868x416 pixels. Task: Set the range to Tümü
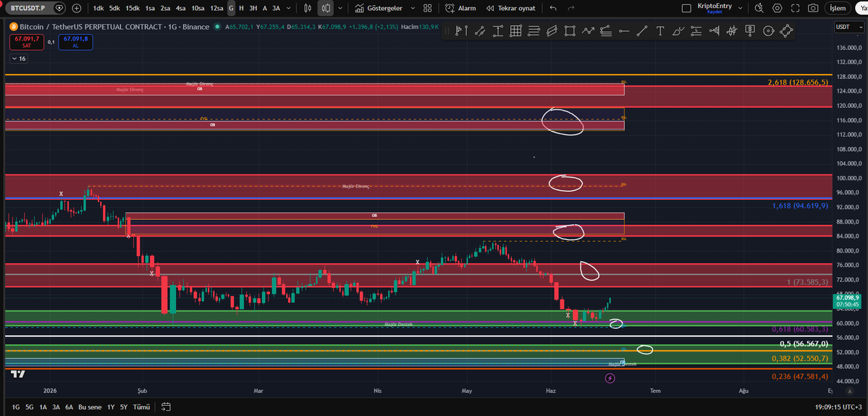[x=142, y=407]
